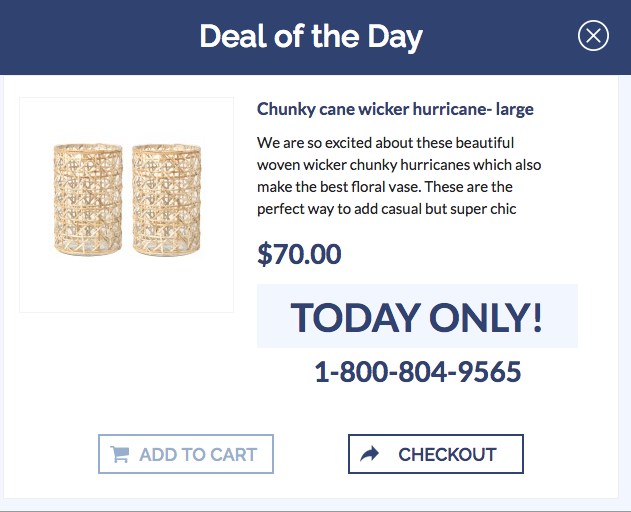631x512 pixels.
Task: Click the word "TODAY" in the banner
Action: tap(355, 317)
